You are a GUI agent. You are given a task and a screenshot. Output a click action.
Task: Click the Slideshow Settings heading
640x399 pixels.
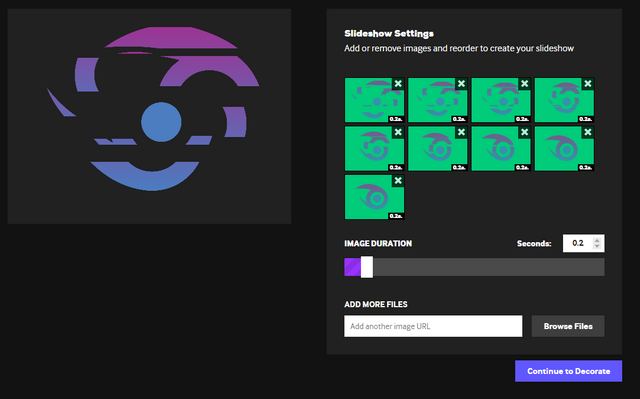point(389,33)
